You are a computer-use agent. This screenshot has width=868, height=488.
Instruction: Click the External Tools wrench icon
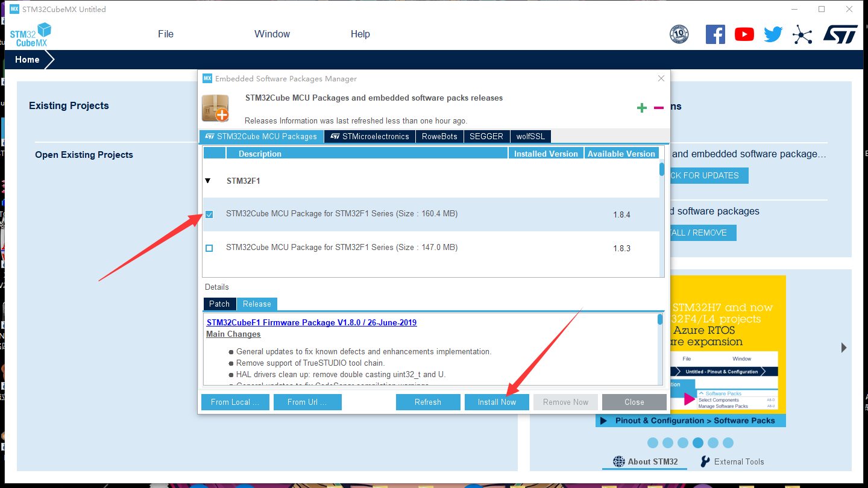[x=705, y=461]
